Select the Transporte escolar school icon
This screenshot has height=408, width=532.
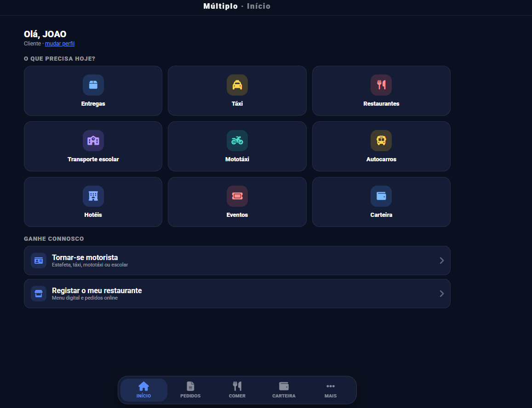tap(93, 141)
